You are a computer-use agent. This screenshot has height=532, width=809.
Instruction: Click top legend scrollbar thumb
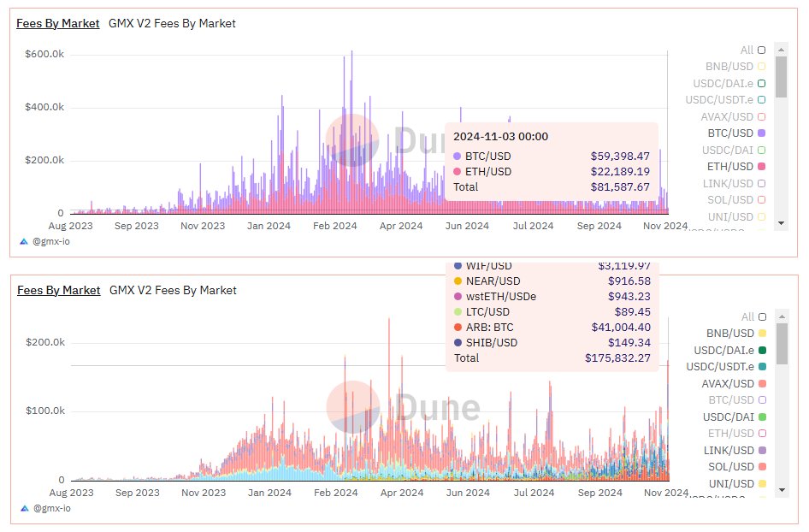[781, 77]
